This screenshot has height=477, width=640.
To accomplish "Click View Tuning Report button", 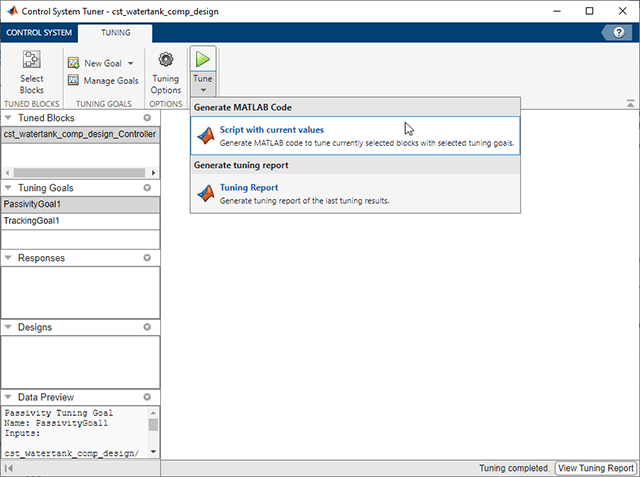I will pyautogui.click(x=596, y=468).
